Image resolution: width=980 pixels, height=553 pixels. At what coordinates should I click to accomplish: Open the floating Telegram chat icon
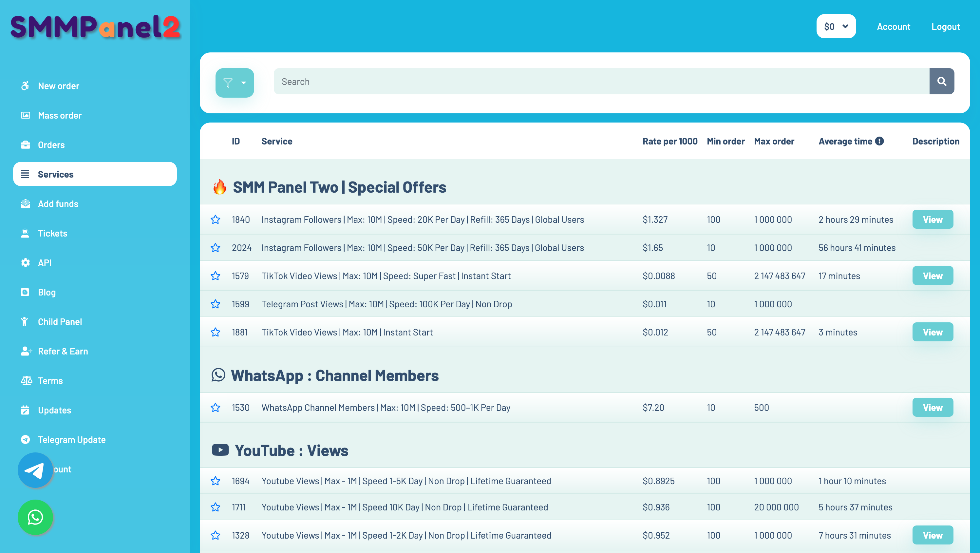pos(35,470)
